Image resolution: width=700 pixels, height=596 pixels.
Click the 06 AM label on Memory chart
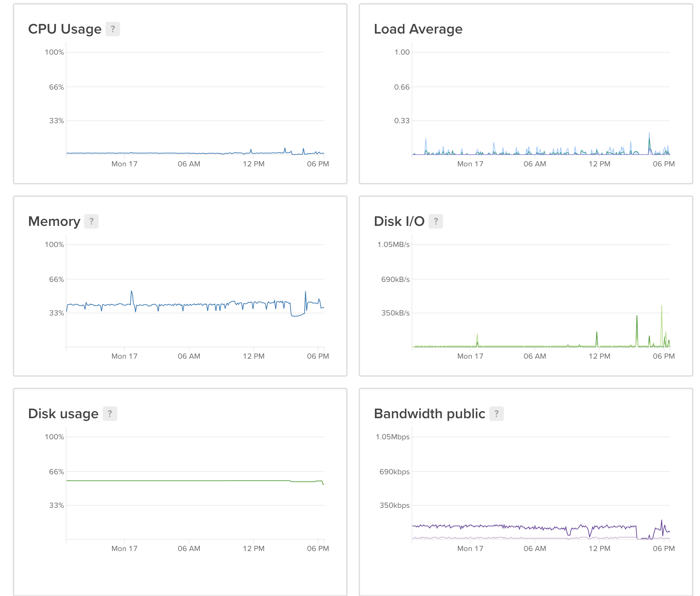(189, 356)
